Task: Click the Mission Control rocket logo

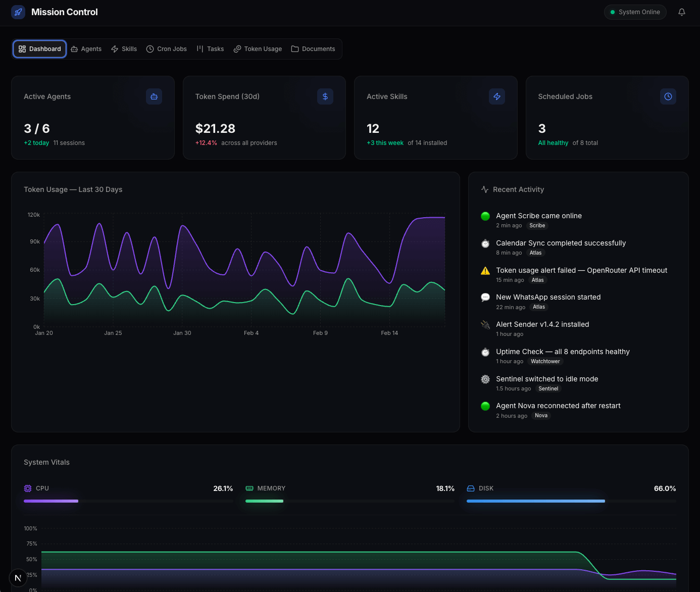Action: click(x=18, y=12)
